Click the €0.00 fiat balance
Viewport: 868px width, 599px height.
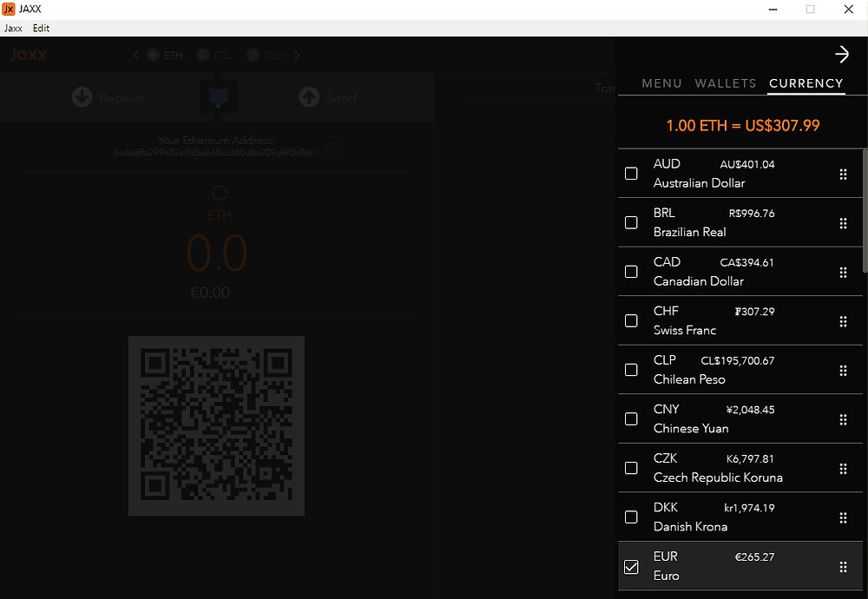(210, 293)
